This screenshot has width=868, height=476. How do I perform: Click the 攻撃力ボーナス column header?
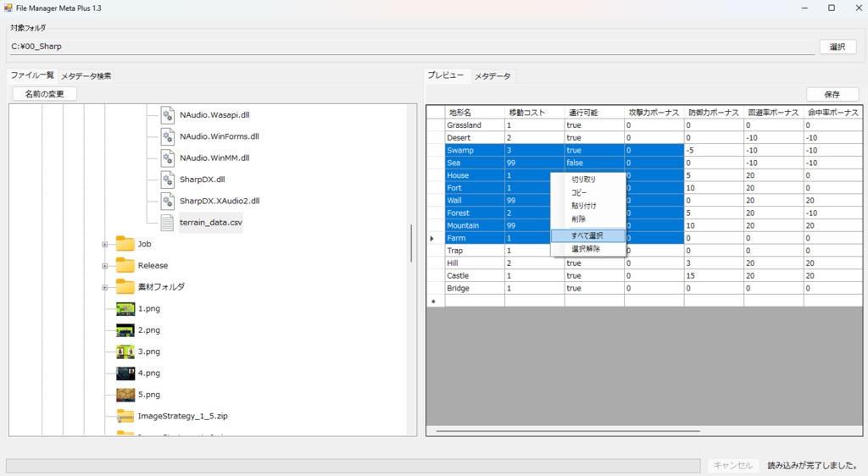(x=654, y=113)
